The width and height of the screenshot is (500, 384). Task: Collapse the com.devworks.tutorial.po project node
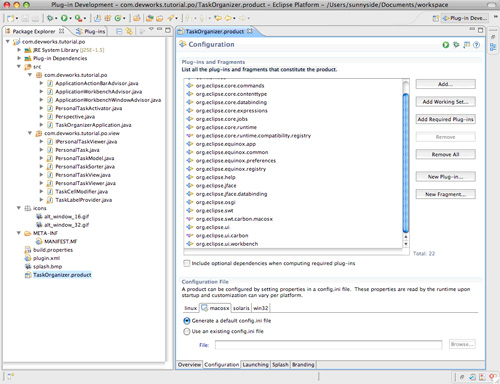coord(8,42)
